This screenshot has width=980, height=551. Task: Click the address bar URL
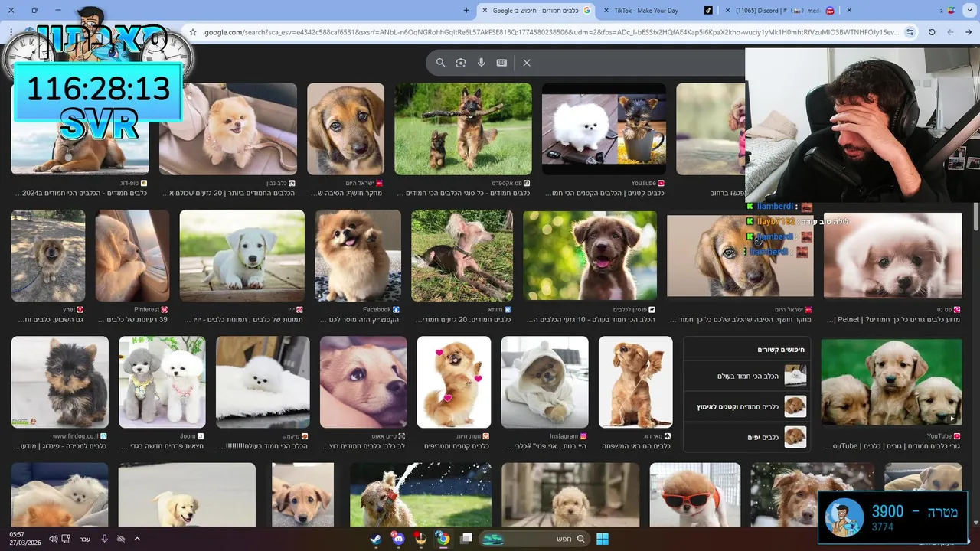click(x=551, y=32)
